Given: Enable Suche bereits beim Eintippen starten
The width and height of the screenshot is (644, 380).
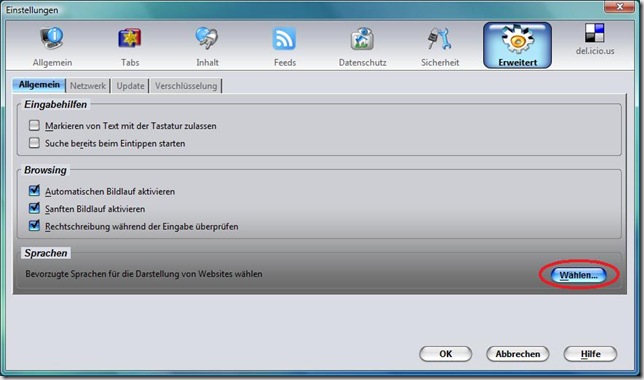Looking at the screenshot, I should click(x=34, y=143).
